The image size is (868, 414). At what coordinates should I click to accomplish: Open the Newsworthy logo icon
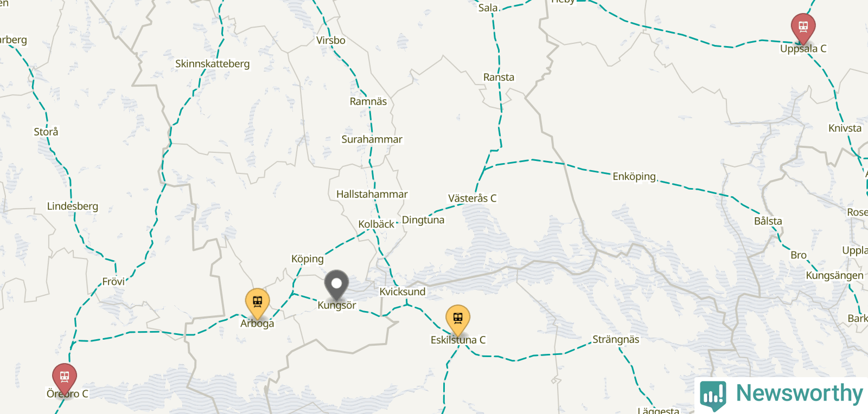pyautogui.click(x=713, y=396)
